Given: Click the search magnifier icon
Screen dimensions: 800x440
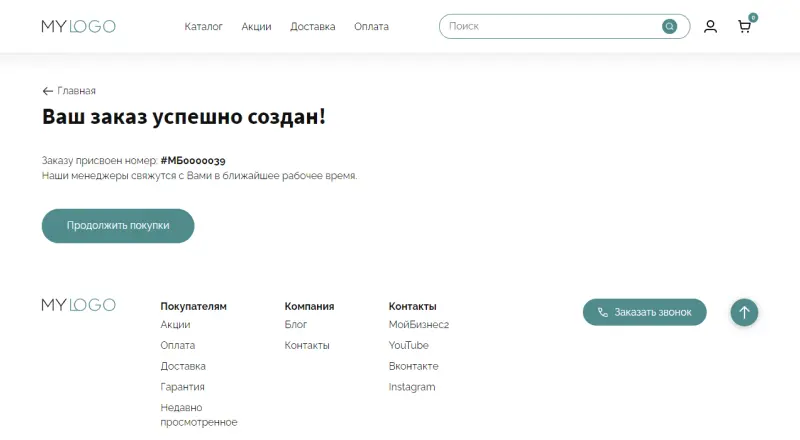Looking at the screenshot, I should tap(669, 26).
